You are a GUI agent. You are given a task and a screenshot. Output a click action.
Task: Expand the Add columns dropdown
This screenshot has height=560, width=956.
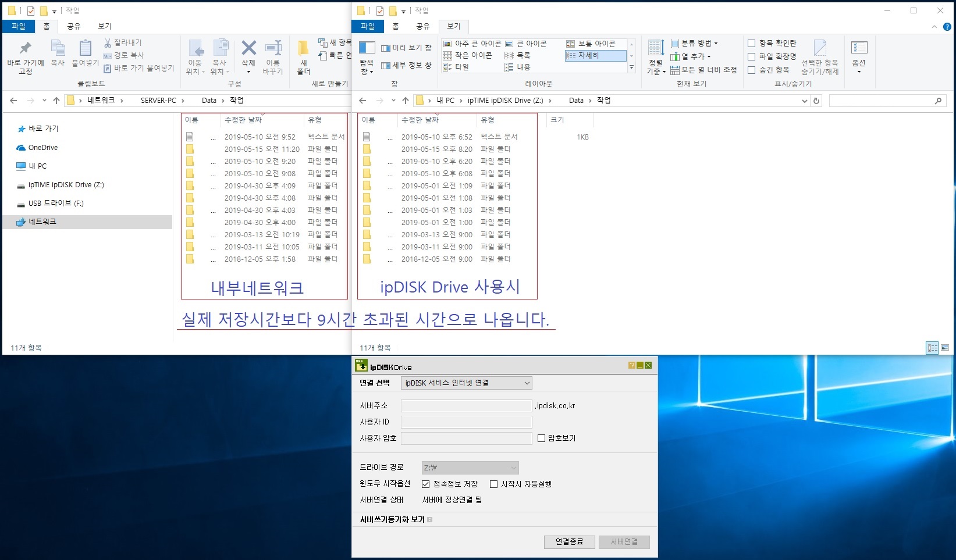(x=691, y=56)
